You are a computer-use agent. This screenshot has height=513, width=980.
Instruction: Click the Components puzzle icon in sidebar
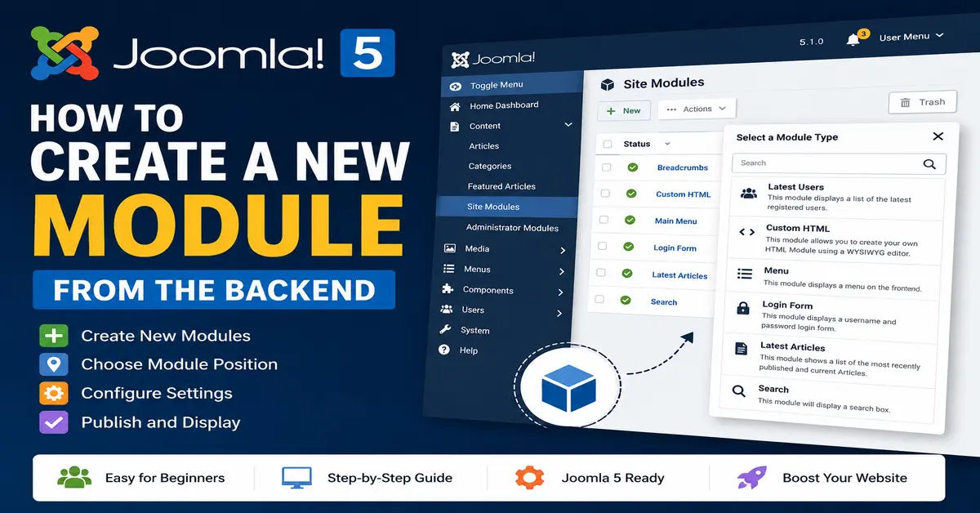[448, 289]
